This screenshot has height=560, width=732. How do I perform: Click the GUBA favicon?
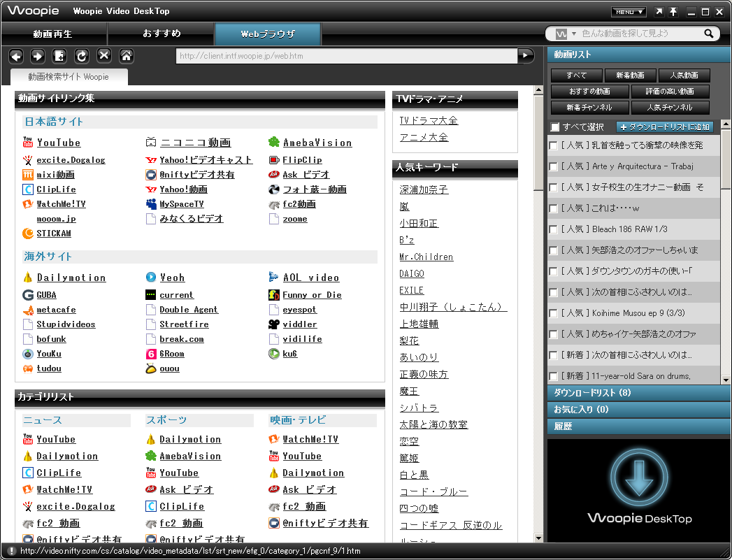point(27,295)
